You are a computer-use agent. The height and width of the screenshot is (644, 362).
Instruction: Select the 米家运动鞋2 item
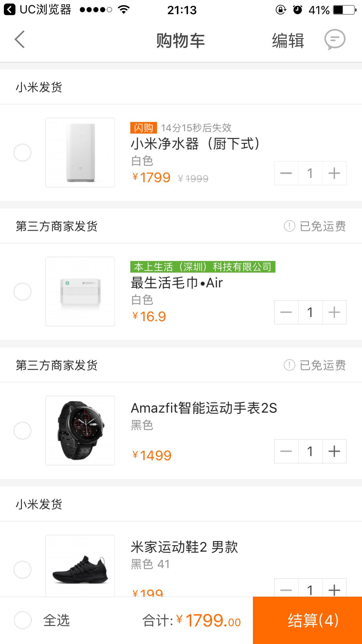point(23,569)
